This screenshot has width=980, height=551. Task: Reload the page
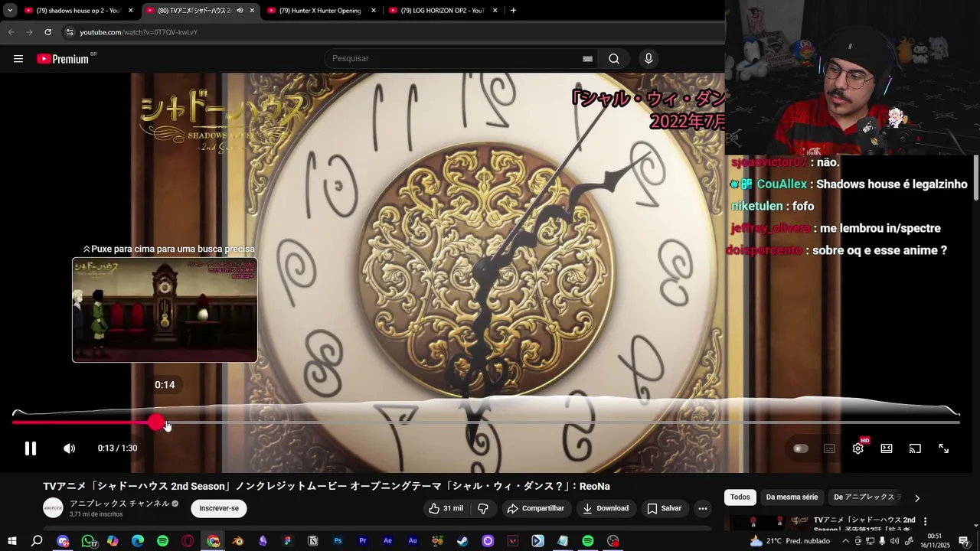coord(47,32)
